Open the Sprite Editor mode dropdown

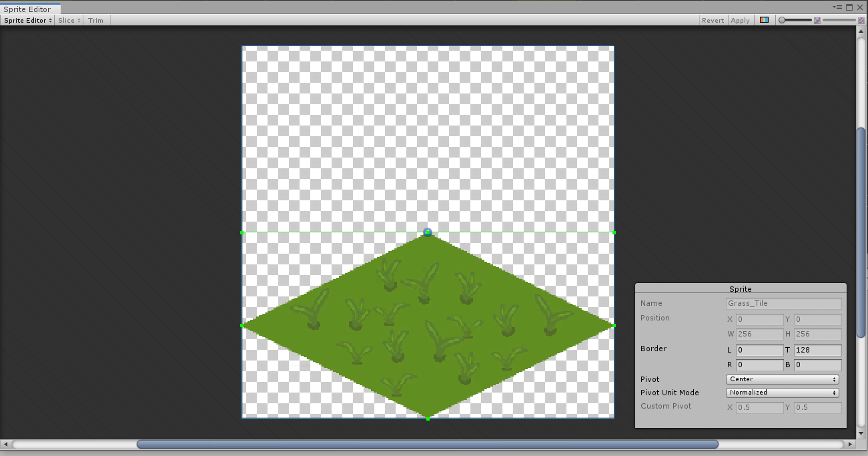(x=27, y=20)
